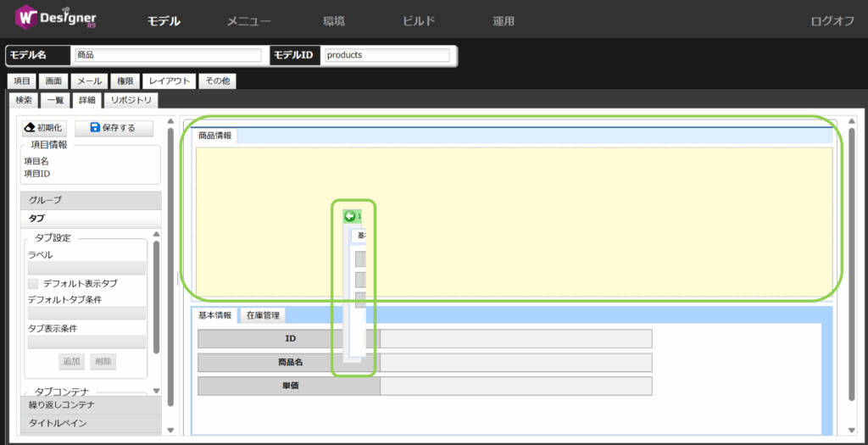Screen dimensions: 868x445
Task: Toggle the デフォルト表示タブ checkbox
Action: tap(34, 283)
